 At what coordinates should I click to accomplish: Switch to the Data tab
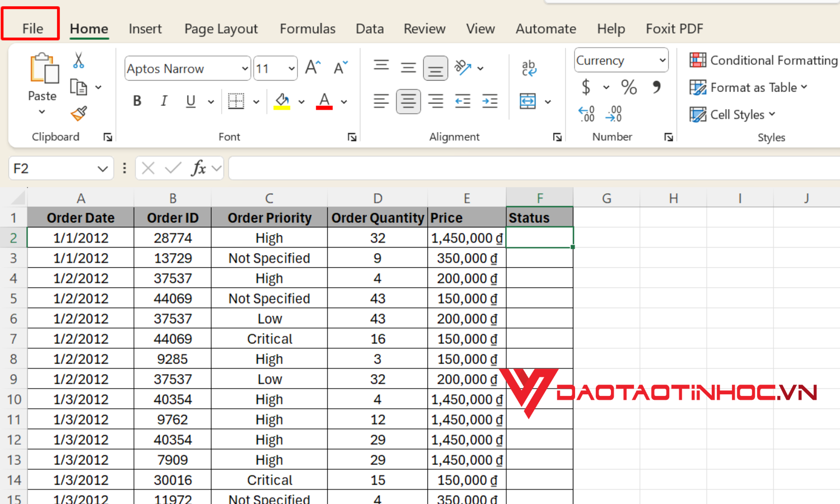point(370,29)
